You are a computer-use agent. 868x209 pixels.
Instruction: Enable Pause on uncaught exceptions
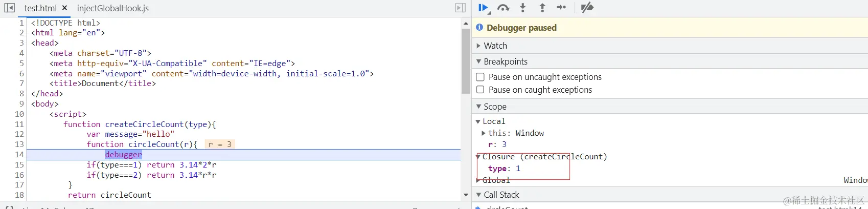pyautogui.click(x=481, y=77)
